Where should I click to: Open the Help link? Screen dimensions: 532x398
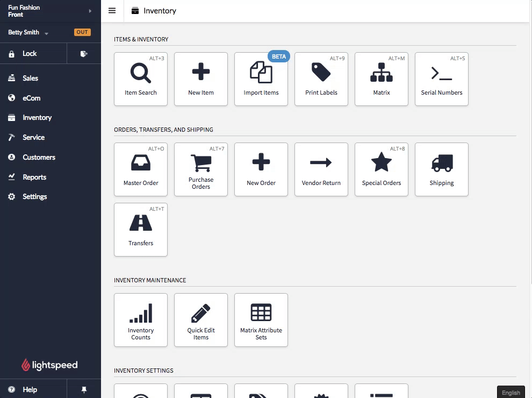(x=33, y=389)
